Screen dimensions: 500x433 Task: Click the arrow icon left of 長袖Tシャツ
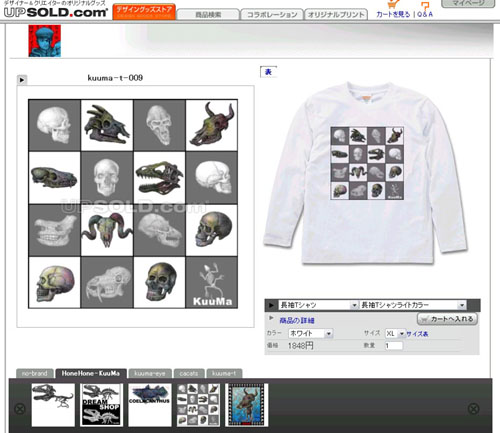[271, 305]
